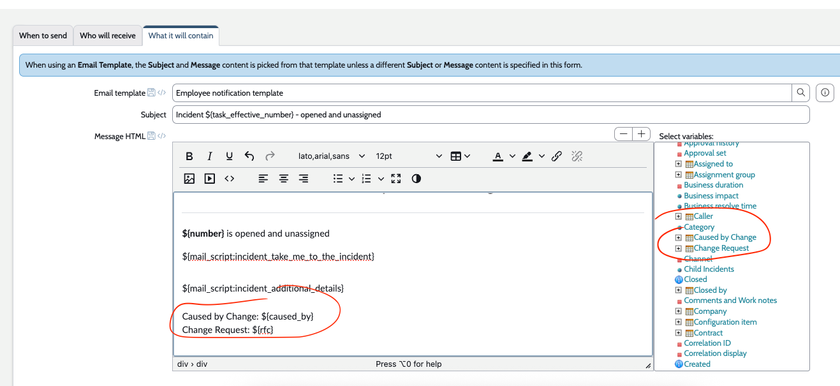The image size is (840, 386).
Task: Align text right
Action: coord(303,178)
